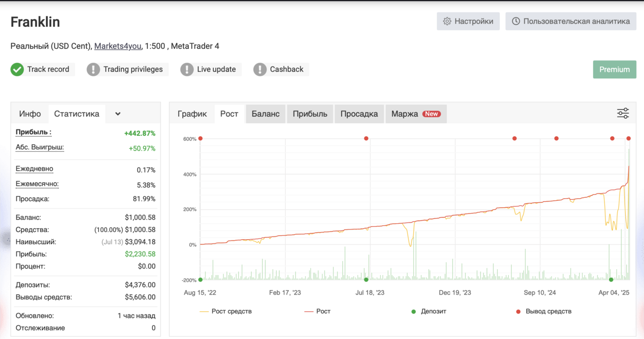Click the green Track record checkmark icon
The height and width of the screenshot is (339, 644).
17,69
